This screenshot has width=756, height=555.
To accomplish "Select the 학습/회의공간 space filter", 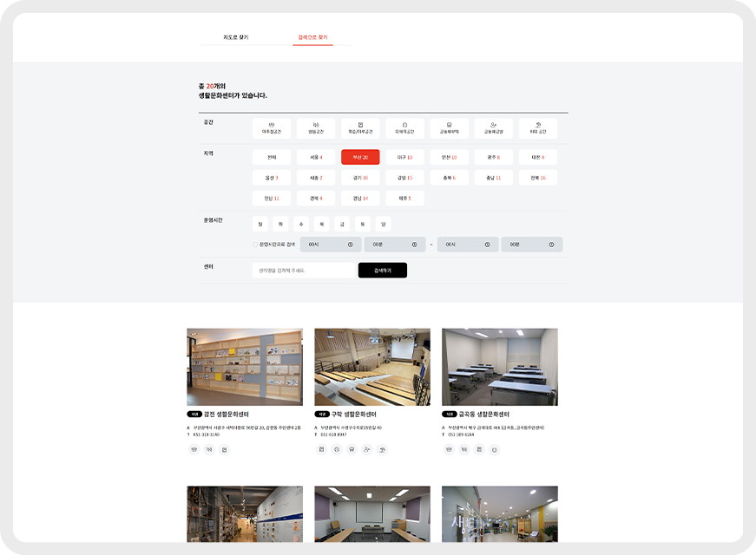I will click(x=360, y=128).
